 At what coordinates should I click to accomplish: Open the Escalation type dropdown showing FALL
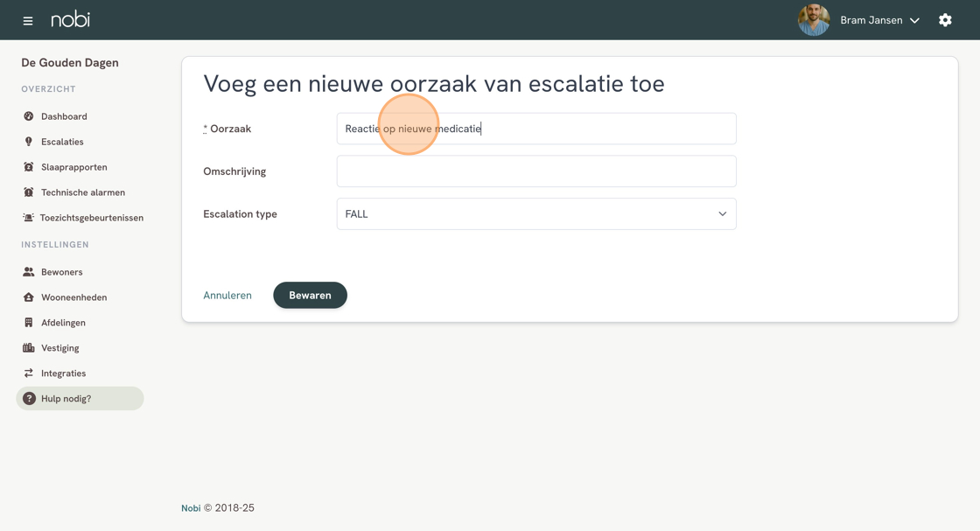point(536,213)
